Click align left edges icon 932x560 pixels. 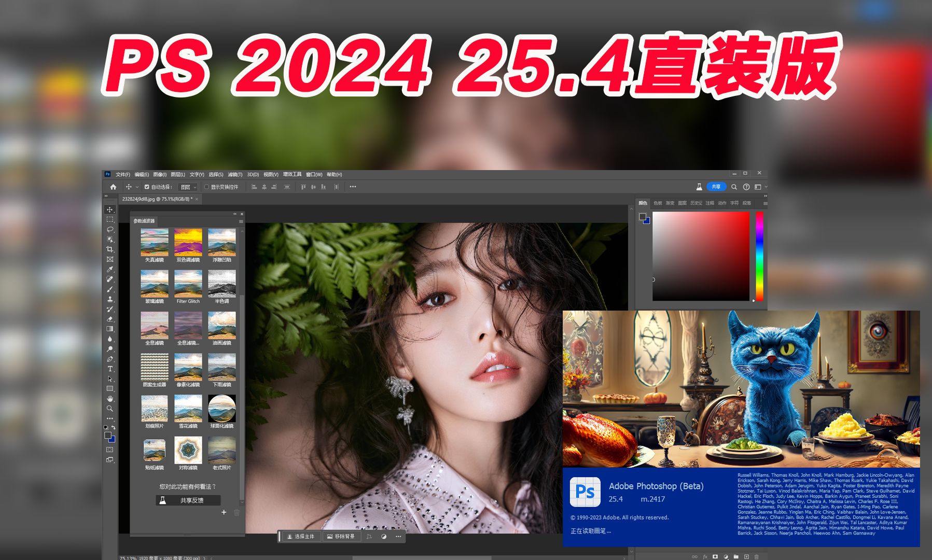coord(254,187)
